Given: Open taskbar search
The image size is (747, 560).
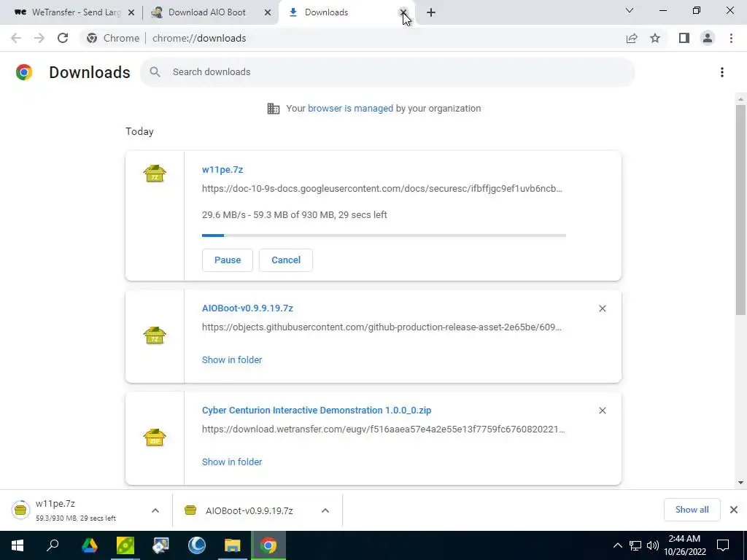Looking at the screenshot, I should point(53,545).
